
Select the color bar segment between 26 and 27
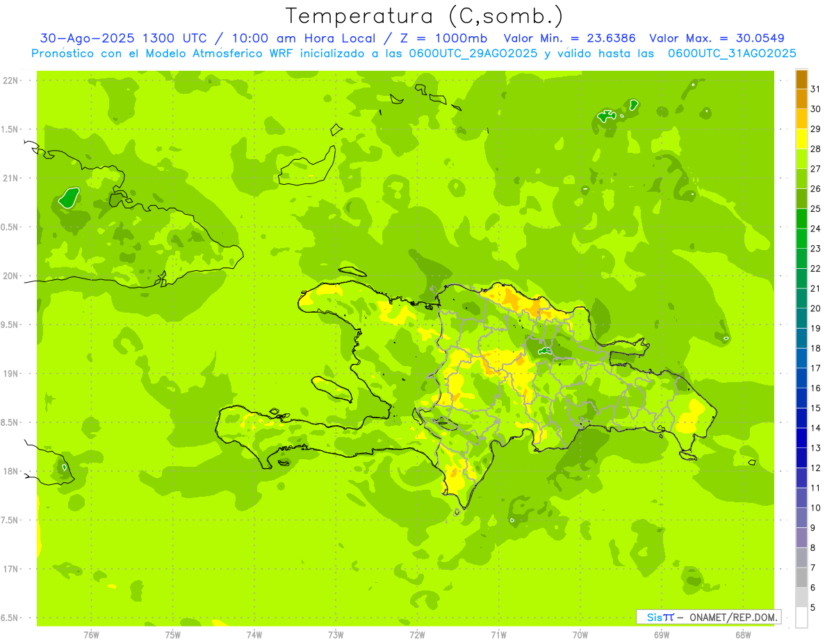(801, 179)
